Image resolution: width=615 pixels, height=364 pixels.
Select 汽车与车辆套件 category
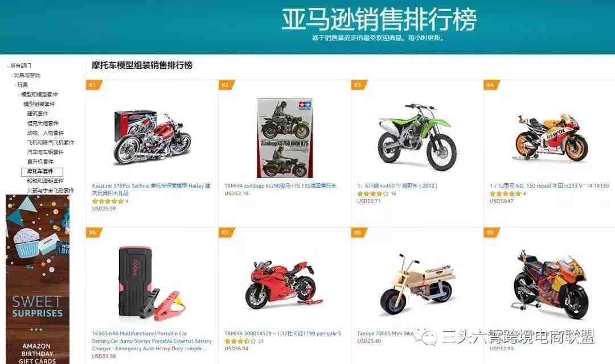(45, 152)
